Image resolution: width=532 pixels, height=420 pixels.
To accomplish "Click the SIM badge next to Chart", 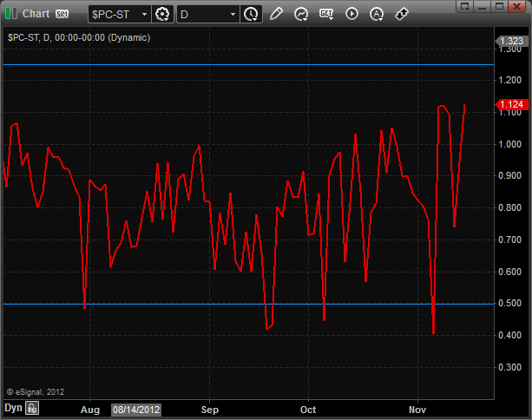I will point(62,14).
